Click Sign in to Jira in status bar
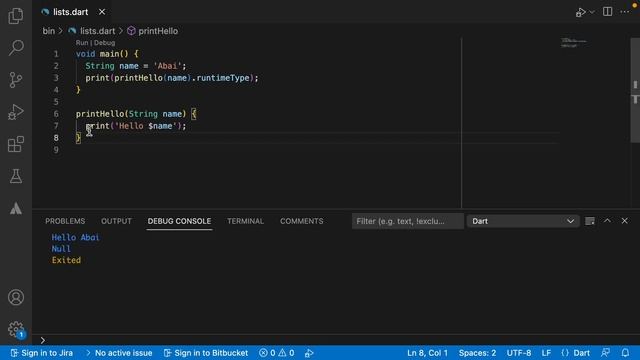640x360 pixels. tap(42, 353)
